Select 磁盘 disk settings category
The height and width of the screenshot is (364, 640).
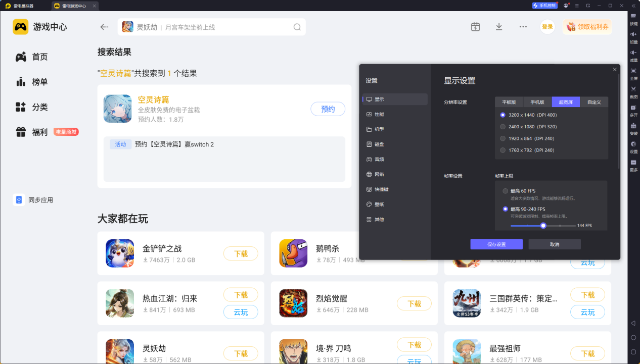pos(395,144)
